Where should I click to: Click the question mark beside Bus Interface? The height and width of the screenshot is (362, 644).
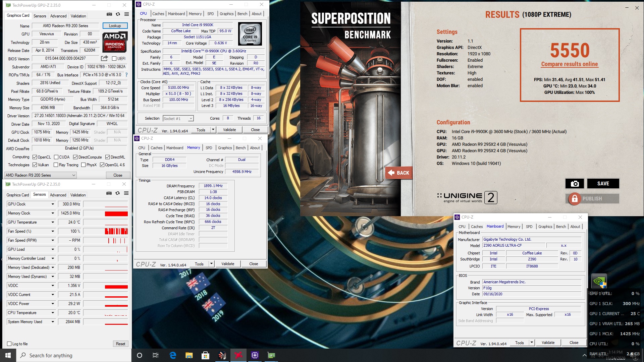coord(126,75)
